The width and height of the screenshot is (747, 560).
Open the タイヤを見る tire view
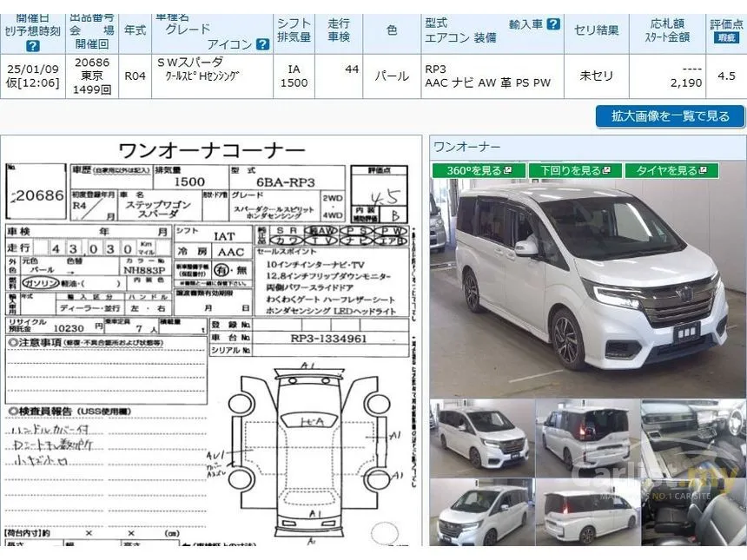pyautogui.click(x=671, y=170)
